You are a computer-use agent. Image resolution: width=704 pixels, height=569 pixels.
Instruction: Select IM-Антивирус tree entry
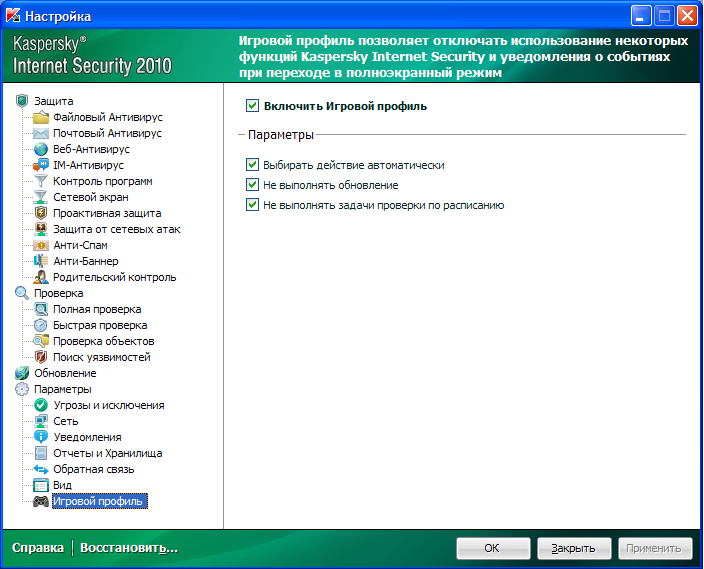pyautogui.click(x=88, y=165)
